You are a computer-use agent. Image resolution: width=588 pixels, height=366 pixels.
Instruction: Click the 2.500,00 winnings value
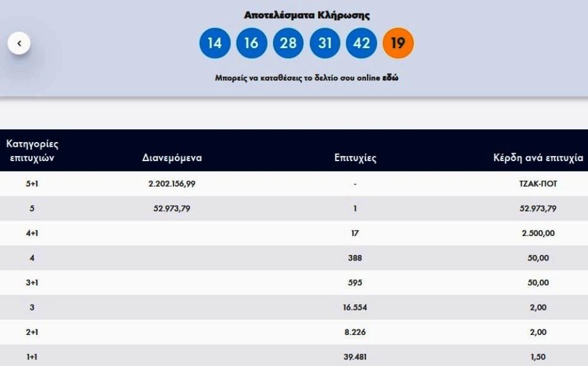point(538,233)
